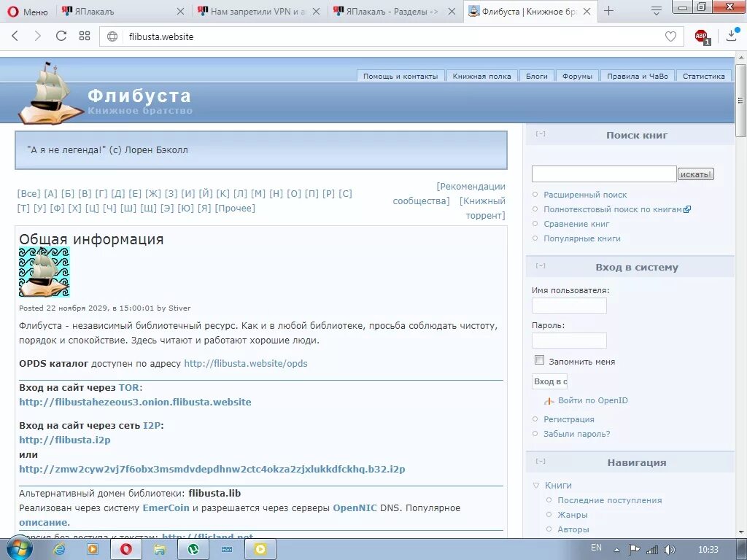Open Internet Explorer from taskbar

60,550
